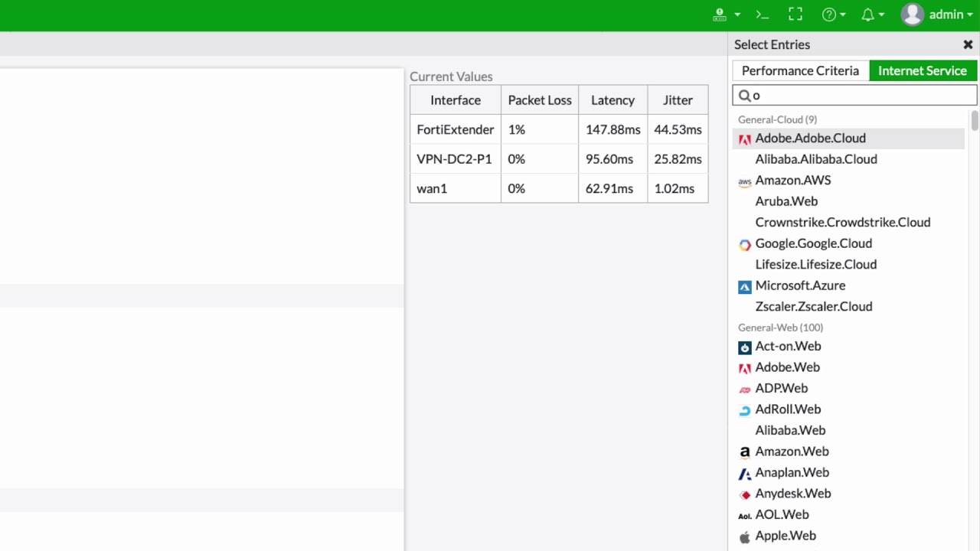Click the General-Web (100) group header
The image size is (980, 551).
(x=780, y=328)
